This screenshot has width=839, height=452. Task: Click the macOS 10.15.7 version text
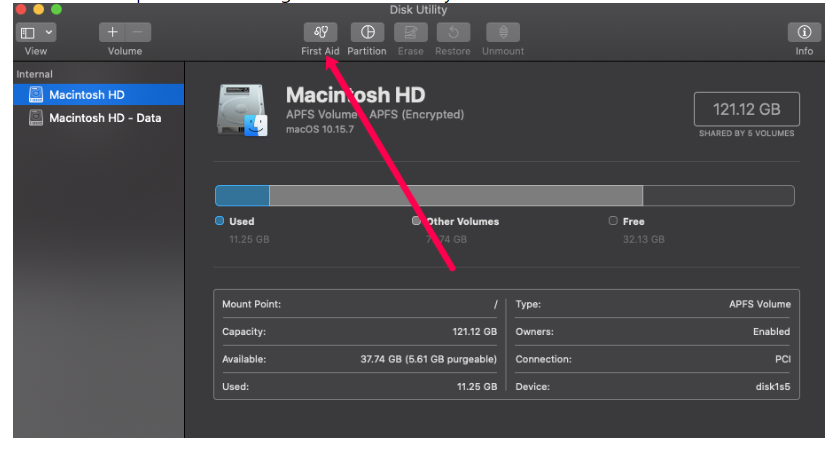[320, 129]
